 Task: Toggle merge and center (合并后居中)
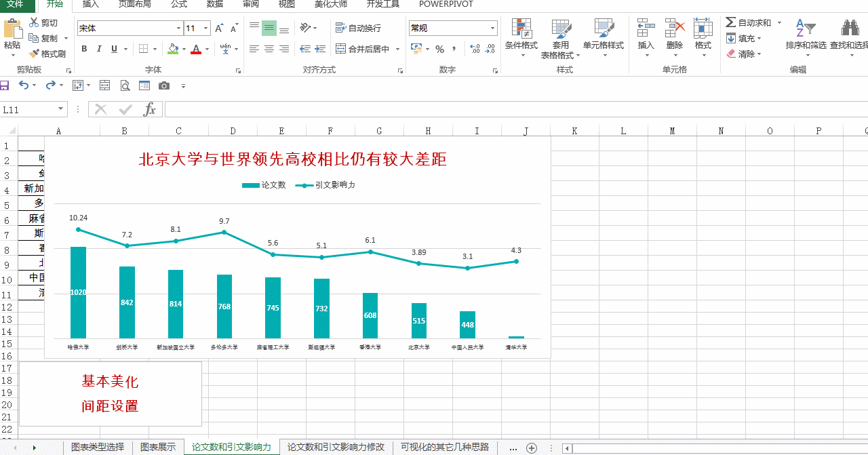(363, 49)
